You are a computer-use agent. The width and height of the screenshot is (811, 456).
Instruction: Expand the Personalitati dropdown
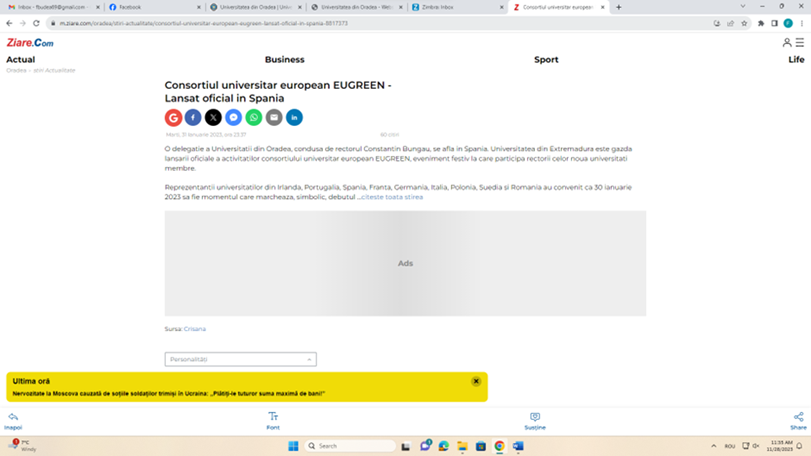coord(240,359)
